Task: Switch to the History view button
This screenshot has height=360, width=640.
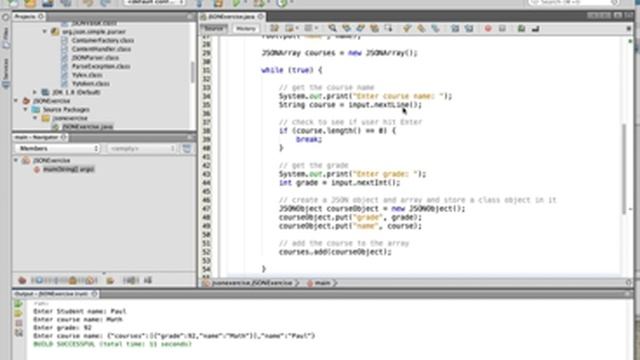Action: tap(245, 28)
